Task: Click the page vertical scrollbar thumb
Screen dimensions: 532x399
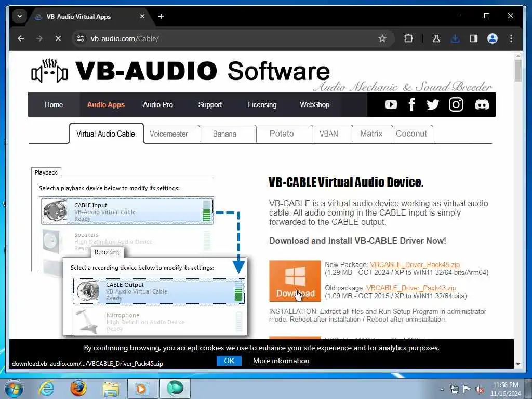Action: click(x=518, y=71)
